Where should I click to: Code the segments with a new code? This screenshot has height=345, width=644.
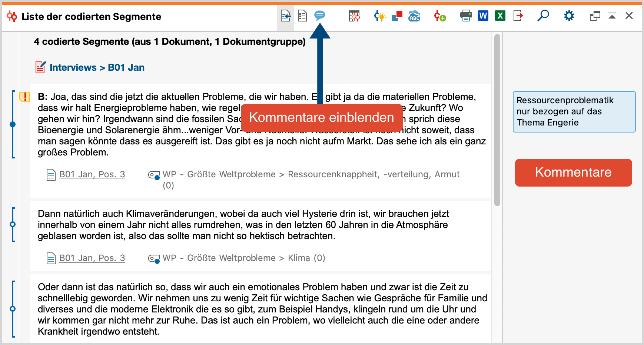(x=440, y=16)
